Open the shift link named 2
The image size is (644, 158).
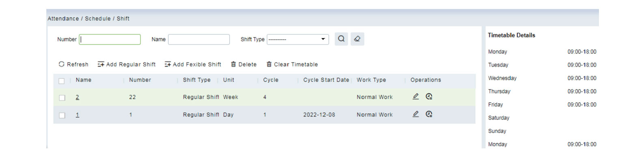pos(78,97)
